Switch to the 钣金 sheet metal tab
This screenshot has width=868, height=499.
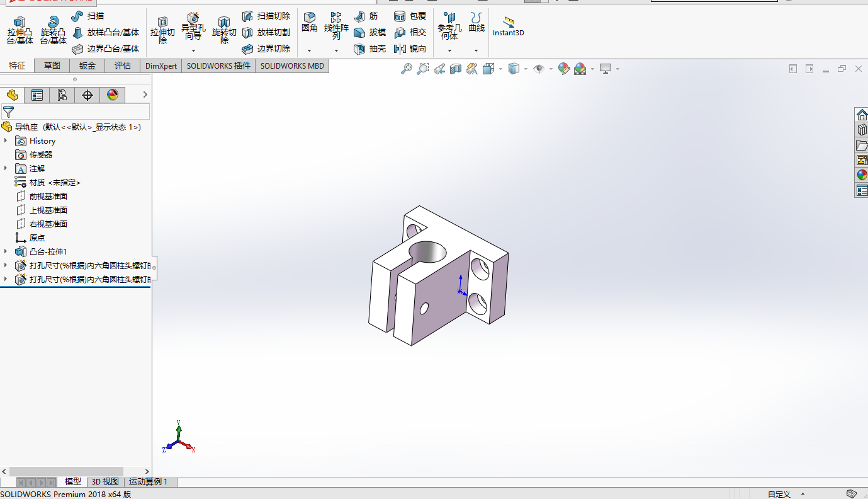(87, 66)
